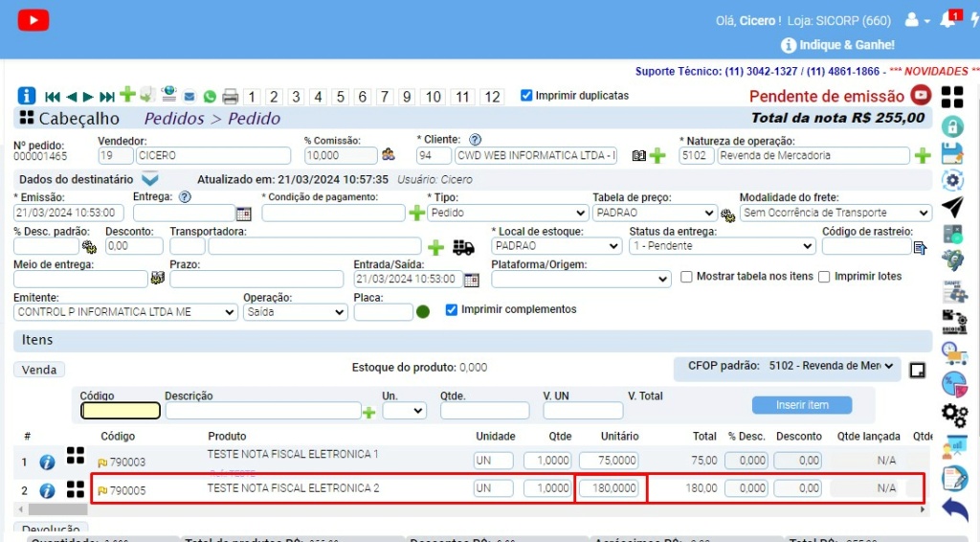
Task: Add a new order with green plus
Action: 127,95
